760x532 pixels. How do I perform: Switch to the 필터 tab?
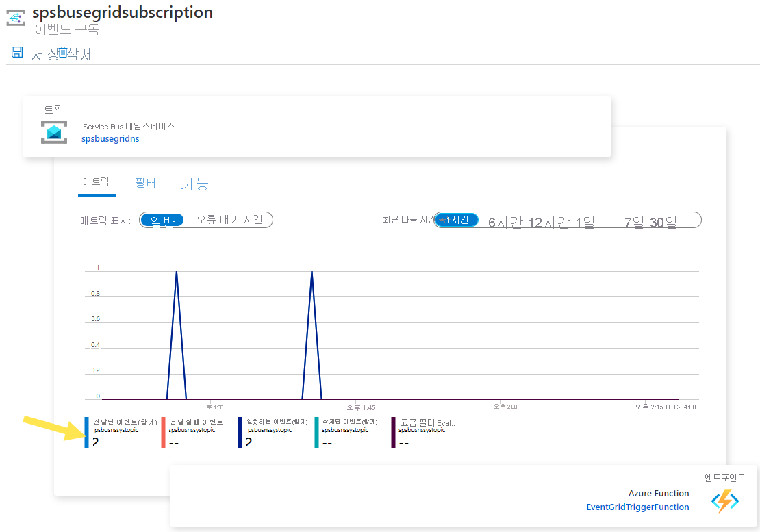145,183
